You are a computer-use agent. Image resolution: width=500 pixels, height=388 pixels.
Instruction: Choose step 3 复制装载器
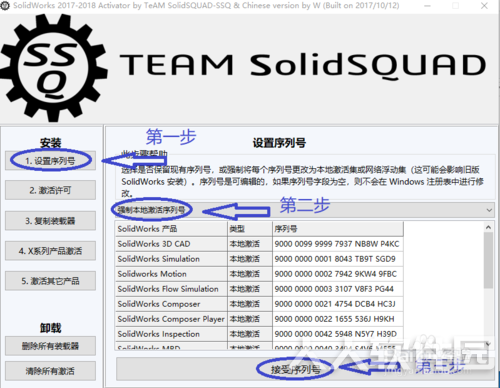tap(50, 221)
